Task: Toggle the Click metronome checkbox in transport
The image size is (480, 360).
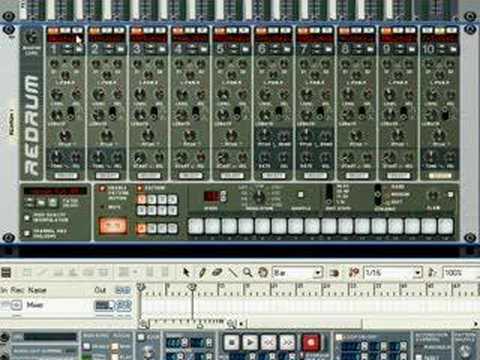Action: click(141, 337)
